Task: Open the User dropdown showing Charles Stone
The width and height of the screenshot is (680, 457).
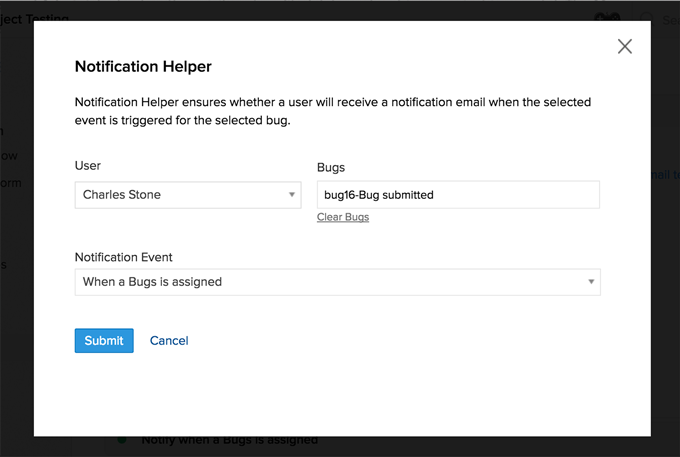Action: tap(187, 195)
